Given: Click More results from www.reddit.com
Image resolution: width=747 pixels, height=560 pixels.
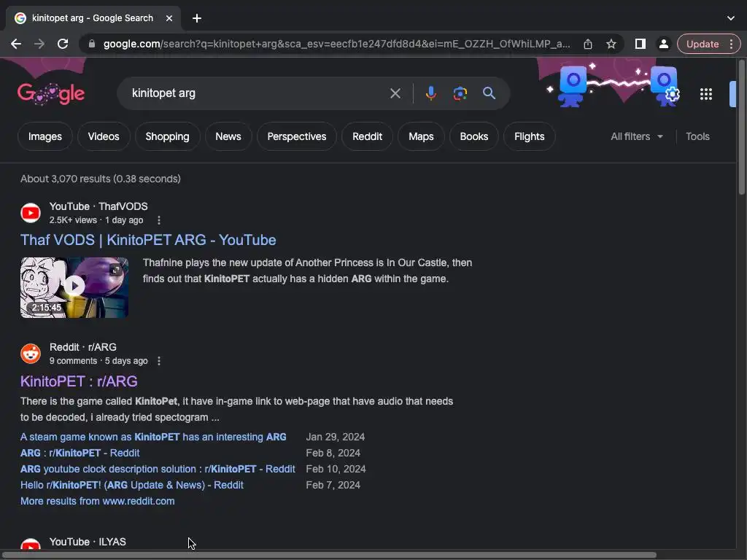Looking at the screenshot, I should (98, 501).
